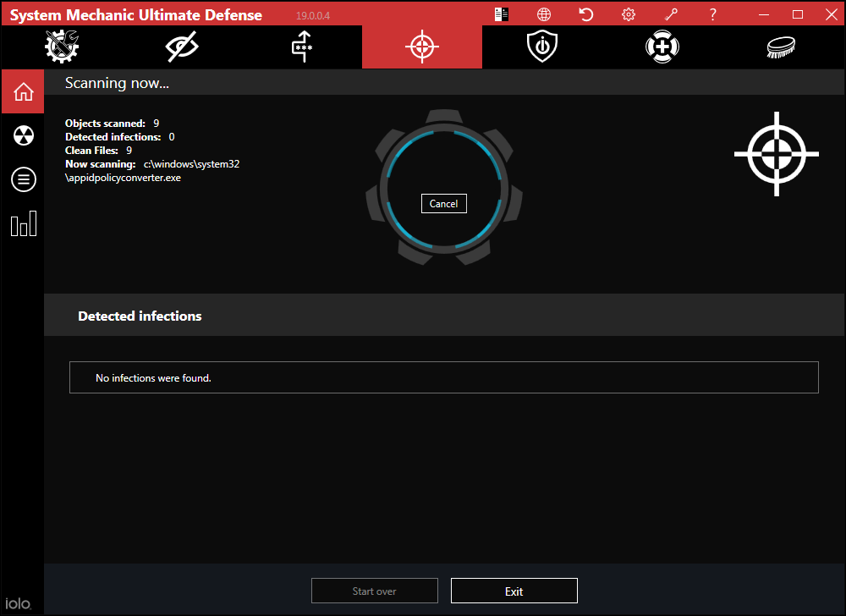Click the 'appidpolicyconverter.exe' file path text
Screen dimensions: 846x616
tap(123, 178)
